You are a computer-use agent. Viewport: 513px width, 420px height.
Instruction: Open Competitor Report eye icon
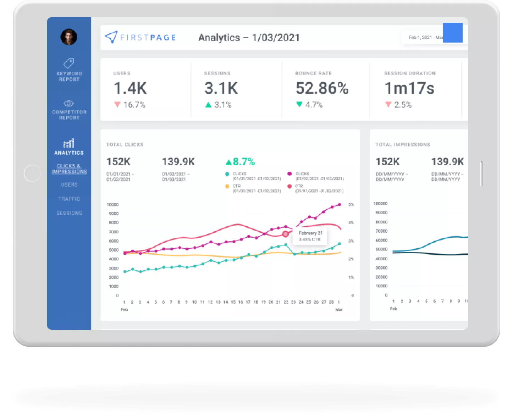[x=68, y=103]
